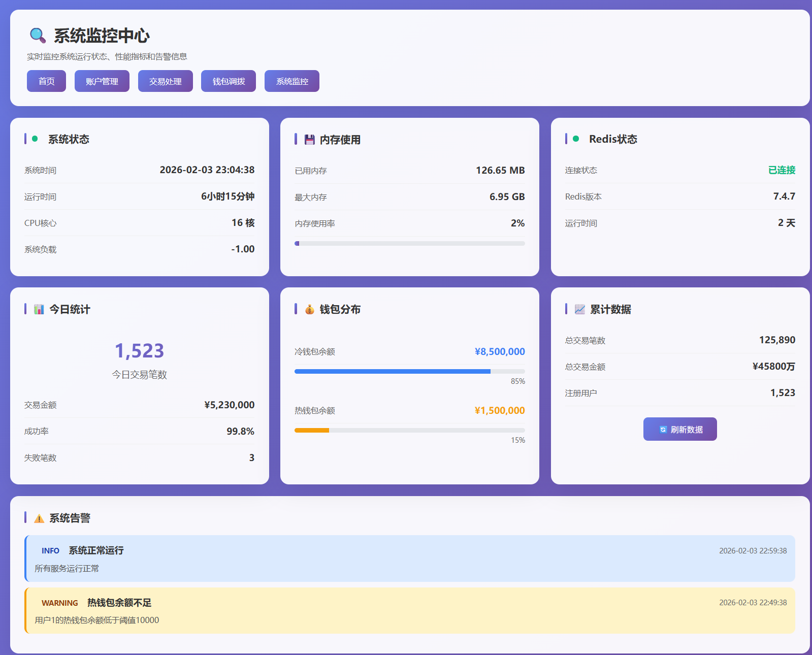Click the 冷钱包余额 label
The image size is (812, 655).
(315, 352)
